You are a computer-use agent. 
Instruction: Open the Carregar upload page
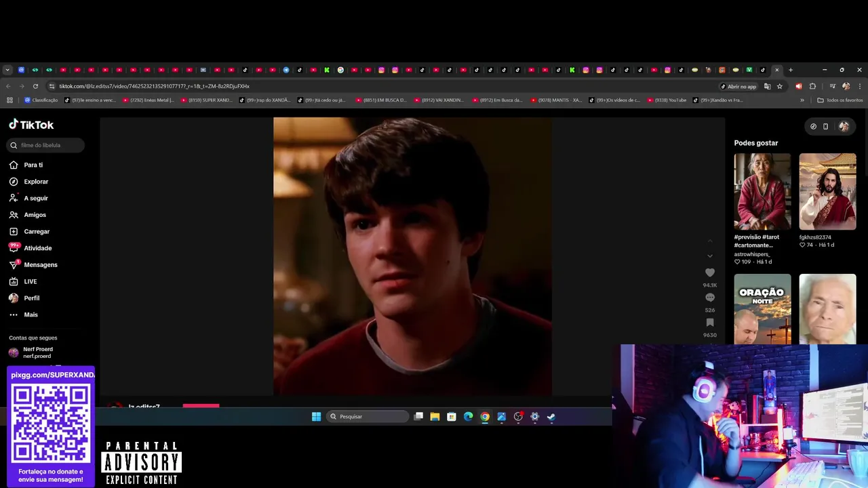(x=37, y=232)
